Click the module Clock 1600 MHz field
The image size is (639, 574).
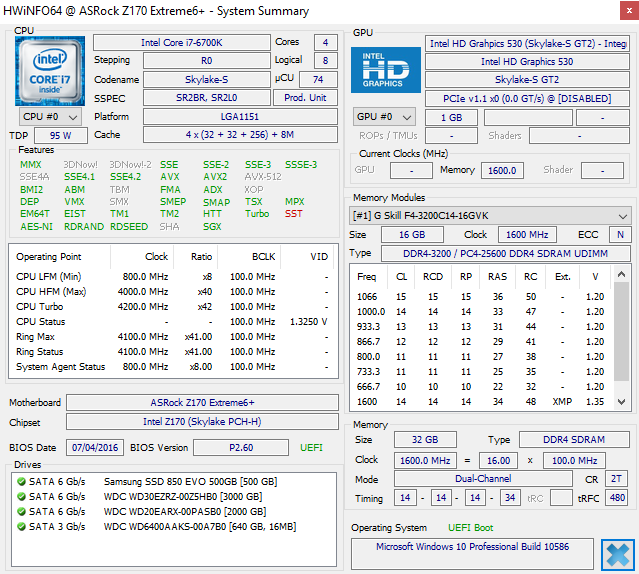(x=527, y=235)
